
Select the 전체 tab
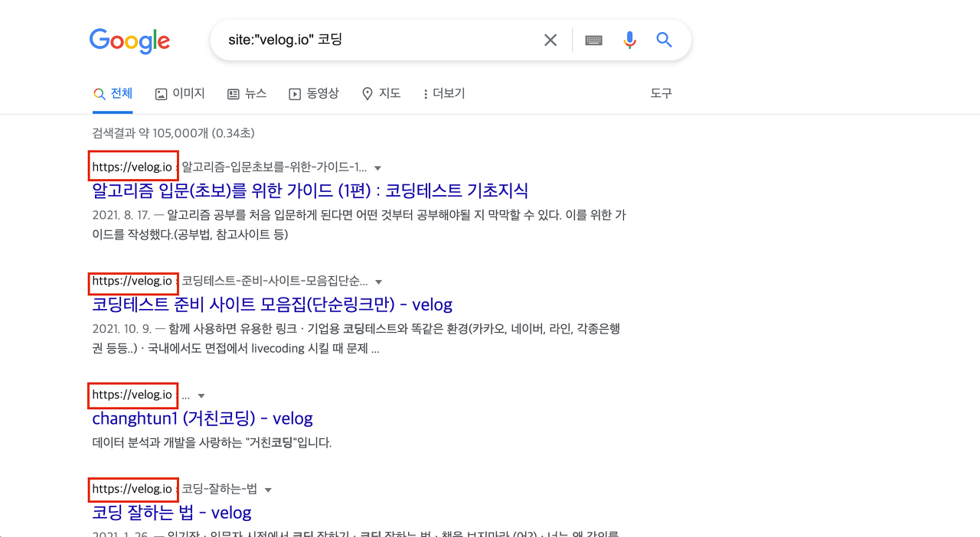tap(113, 93)
